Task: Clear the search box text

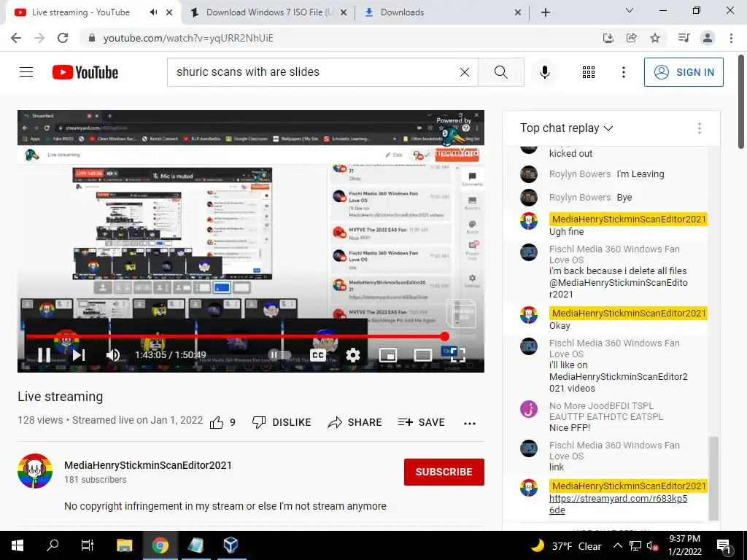Action: pyautogui.click(x=465, y=72)
